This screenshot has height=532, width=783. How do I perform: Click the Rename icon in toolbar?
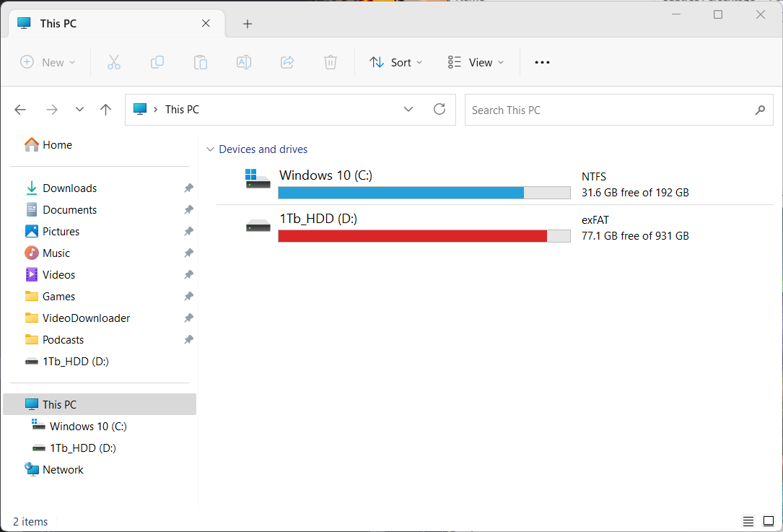tap(244, 63)
